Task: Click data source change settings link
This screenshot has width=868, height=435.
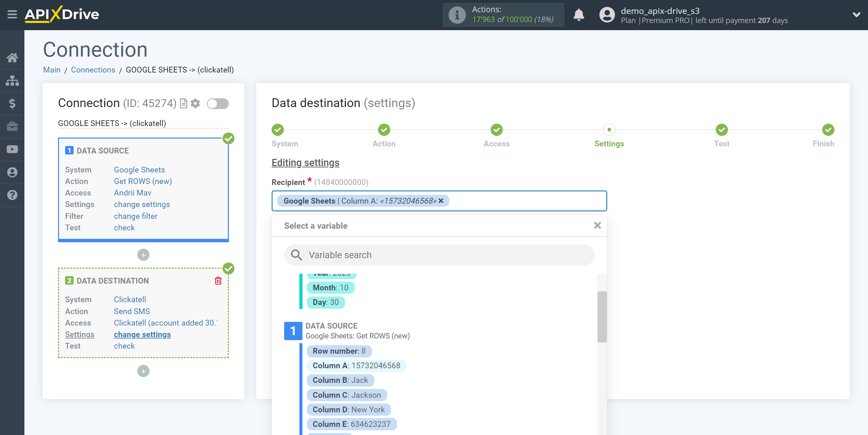Action: pyautogui.click(x=142, y=204)
